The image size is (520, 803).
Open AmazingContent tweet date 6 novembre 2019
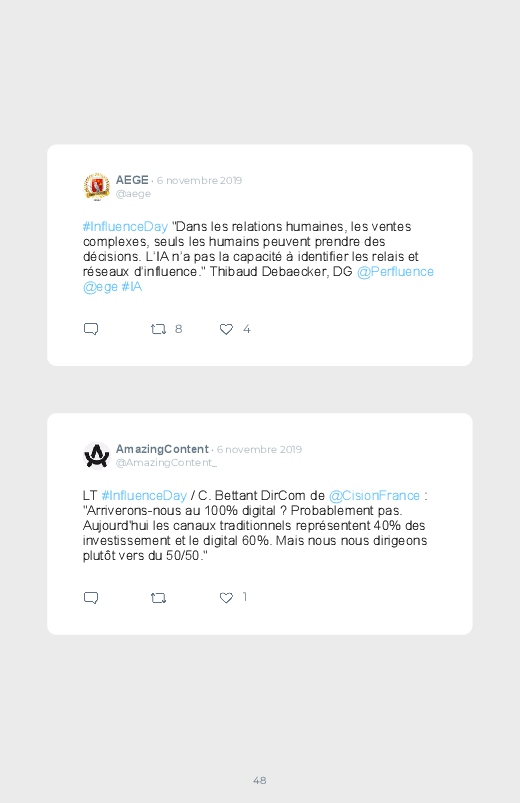259,449
